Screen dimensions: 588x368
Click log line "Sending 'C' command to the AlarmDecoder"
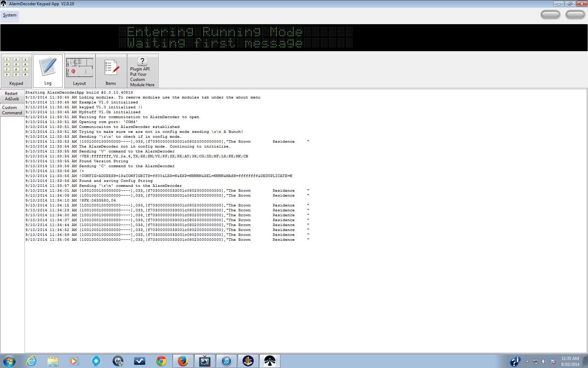[x=100, y=166]
